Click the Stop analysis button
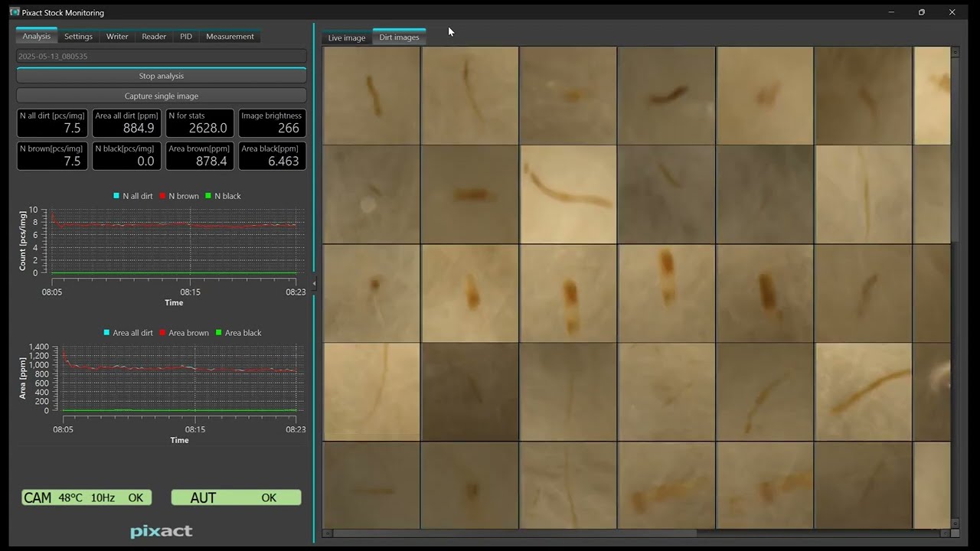This screenshot has width=980, height=551. click(x=162, y=76)
